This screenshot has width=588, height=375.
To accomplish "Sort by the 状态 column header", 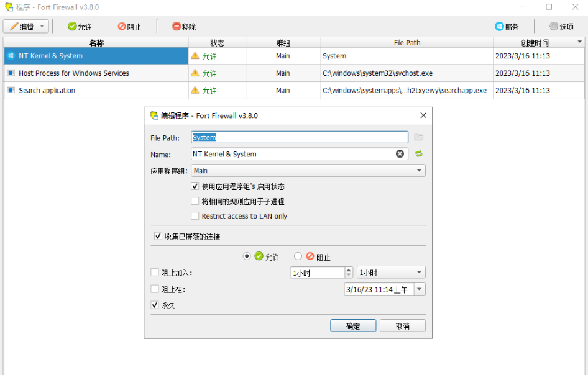I will pyautogui.click(x=217, y=43).
